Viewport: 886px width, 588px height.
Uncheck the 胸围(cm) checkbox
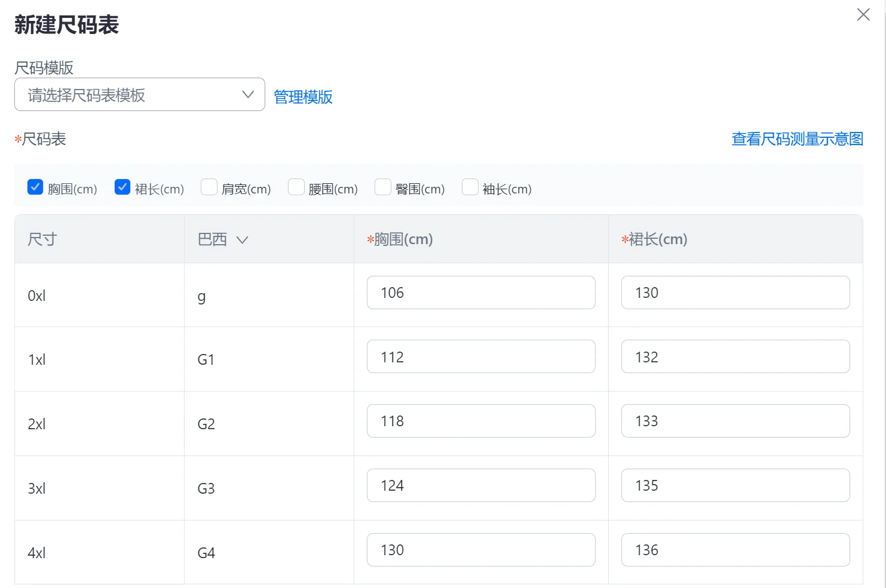(x=35, y=187)
